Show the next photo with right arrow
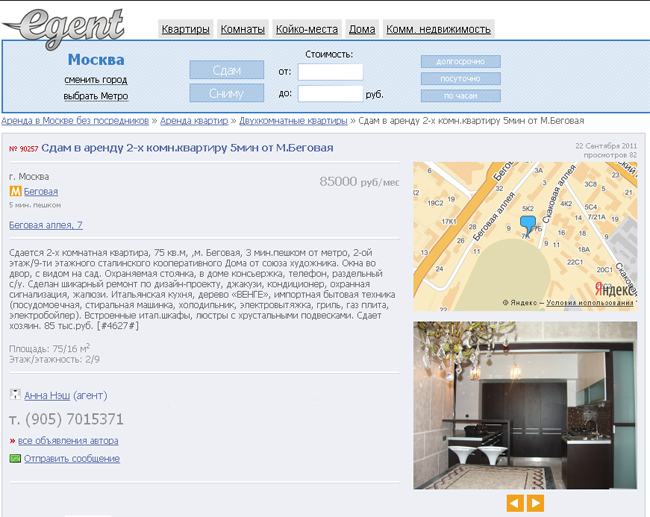The height and width of the screenshot is (517, 650). click(536, 503)
